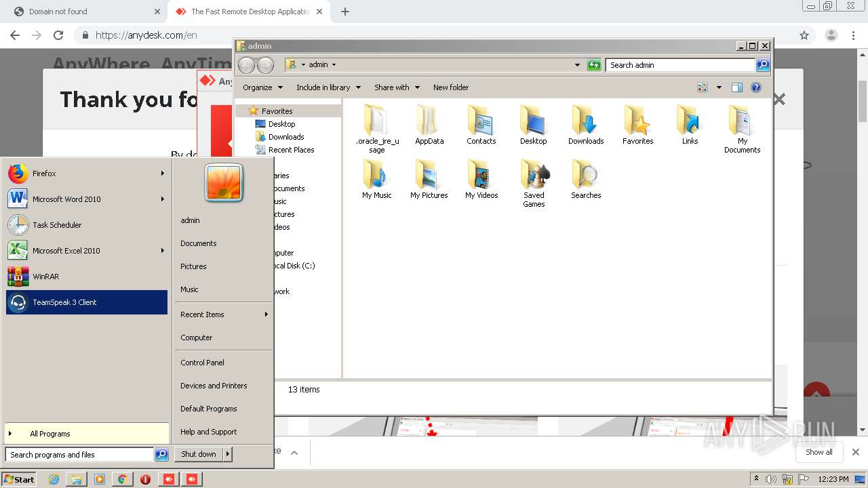Select Recent Places in navigation pane
The width and height of the screenshot is (868, 488).
(291, 150)
